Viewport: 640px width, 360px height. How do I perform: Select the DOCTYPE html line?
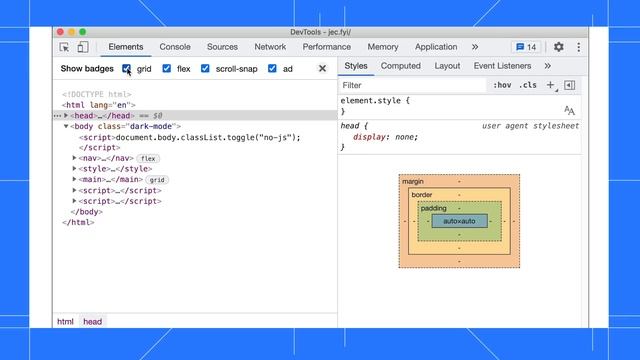[x=96, y=94]
